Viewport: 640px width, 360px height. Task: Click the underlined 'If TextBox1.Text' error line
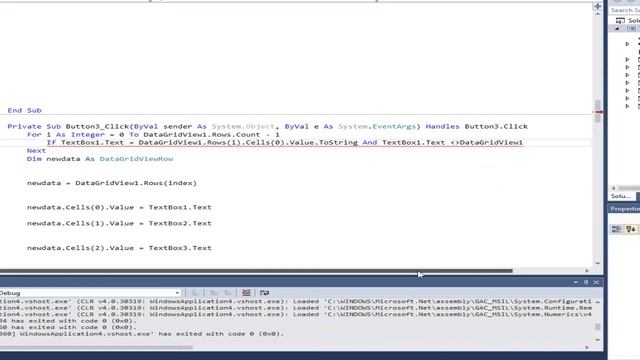(x=285, y=142)
